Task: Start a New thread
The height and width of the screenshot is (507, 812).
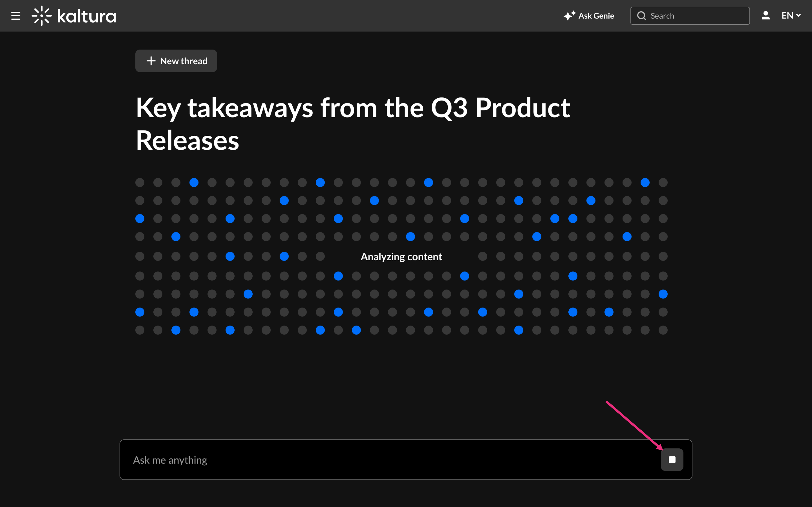Action: (176, 61)
